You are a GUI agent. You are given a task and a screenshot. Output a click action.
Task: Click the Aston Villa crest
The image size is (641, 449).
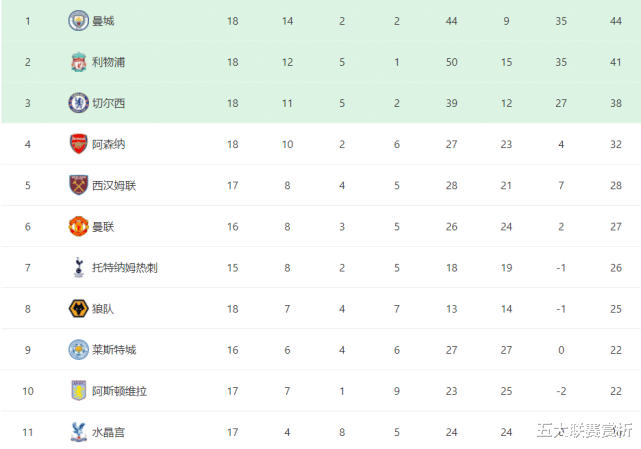click(78, 391)
